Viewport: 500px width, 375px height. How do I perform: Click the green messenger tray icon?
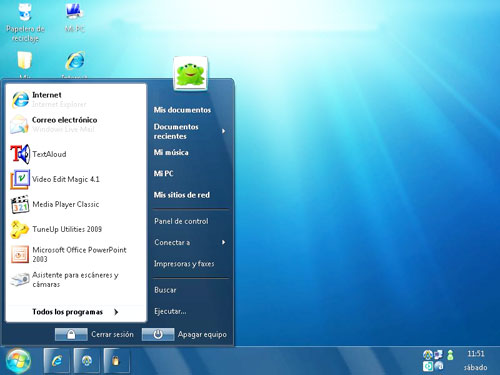[450, 355]
